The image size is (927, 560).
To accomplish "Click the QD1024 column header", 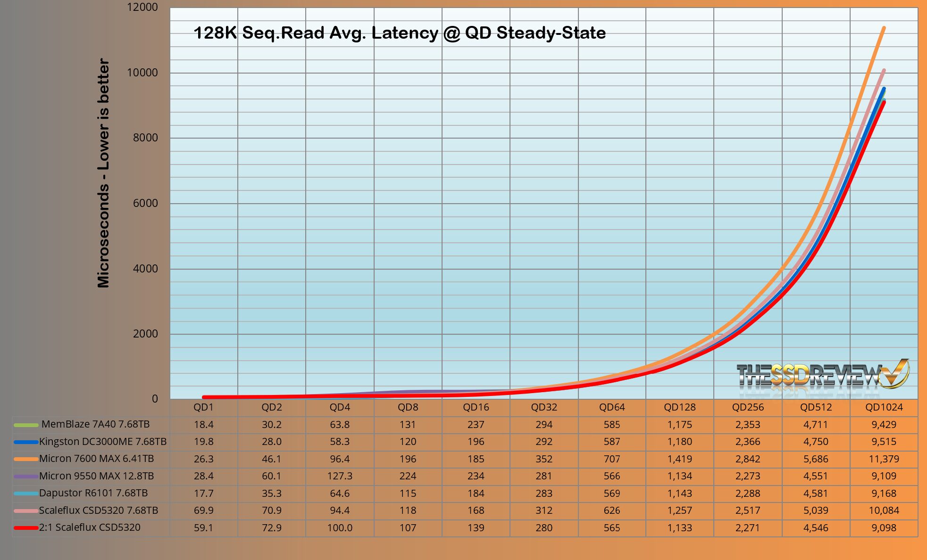I will coord(884,407).
